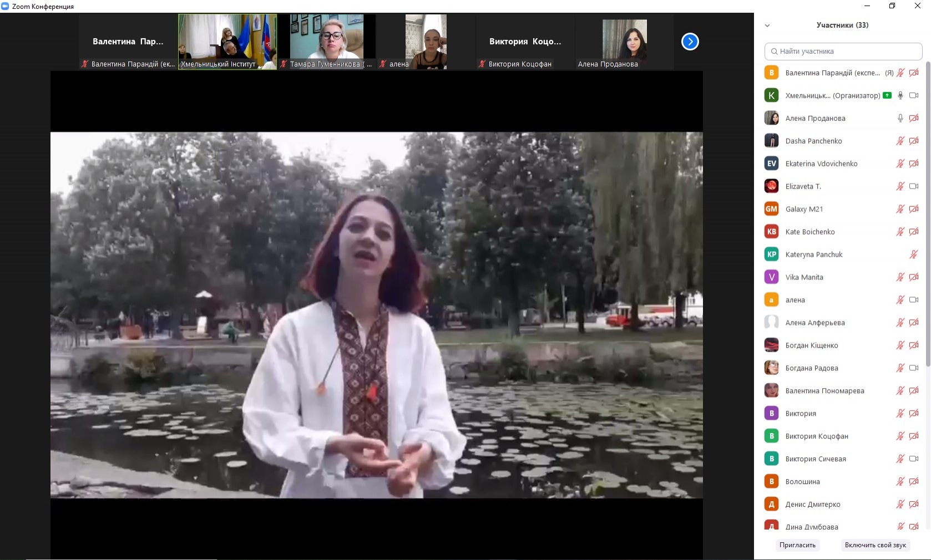Screen dimensions: 931x560
Task: Click the microphone icon for Алена Проданова
Action: coord(900,118)
